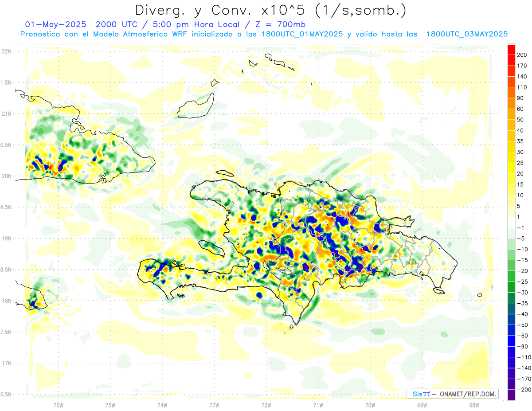Click the 74W longitude label
532x411 pixels.
[x=162, y=405]
